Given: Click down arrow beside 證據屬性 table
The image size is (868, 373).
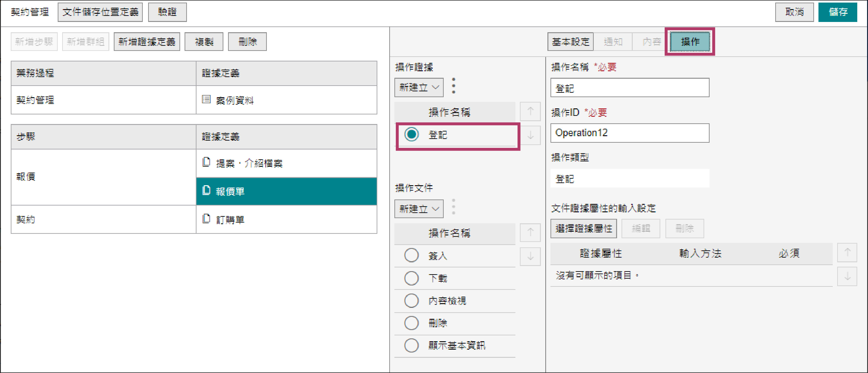Looking at the screenshot, I should (847, 276).
